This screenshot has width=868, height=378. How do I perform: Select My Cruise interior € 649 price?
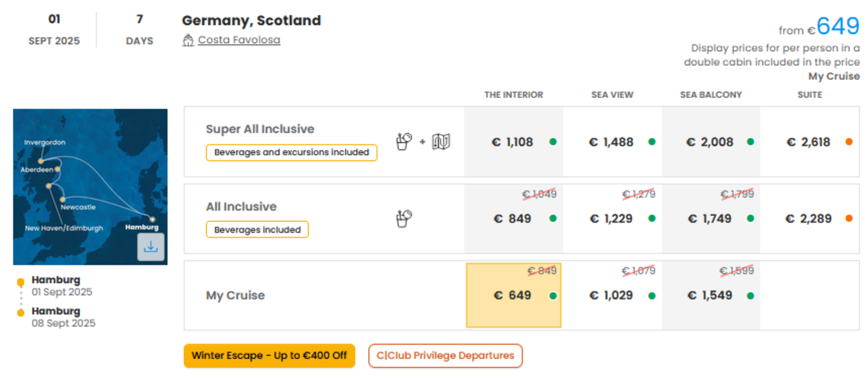pos(514,295)
